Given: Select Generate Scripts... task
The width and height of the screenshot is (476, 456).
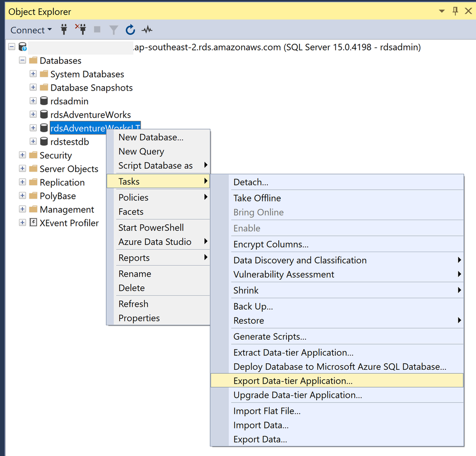Looking at the screenshot, I should point(337,336).
